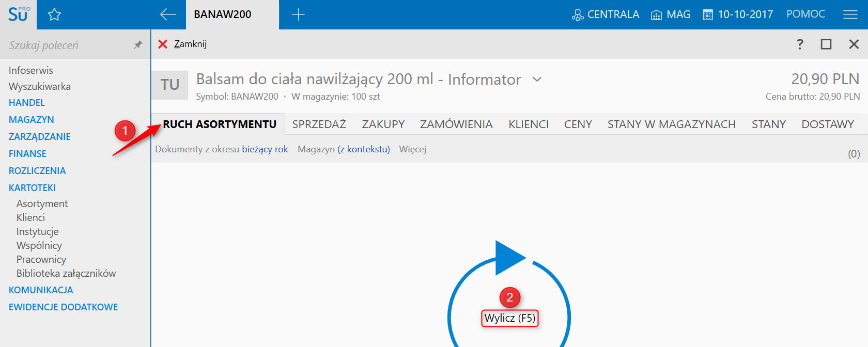Switch to the BANAW200 tab

point(223,14)
